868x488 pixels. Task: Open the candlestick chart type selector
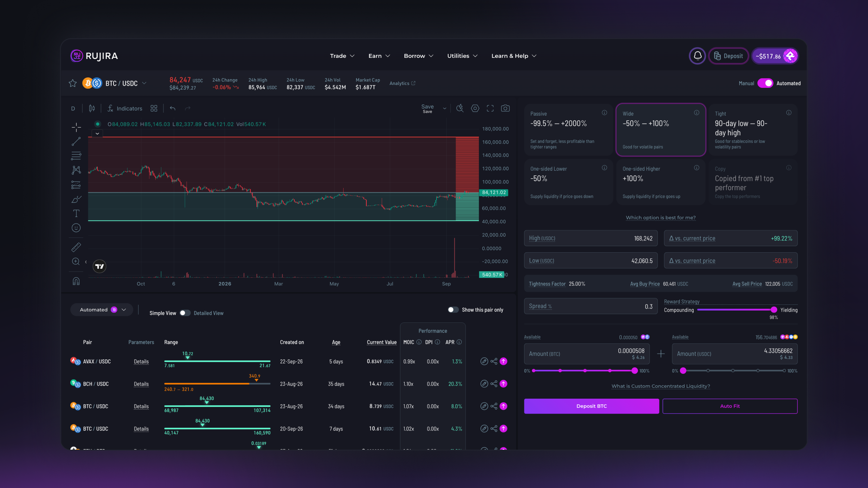[x=92, y=108]
